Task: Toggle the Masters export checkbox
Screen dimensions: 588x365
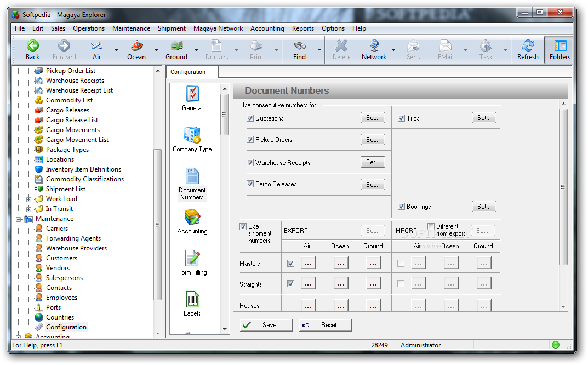Action: (290, 264)
